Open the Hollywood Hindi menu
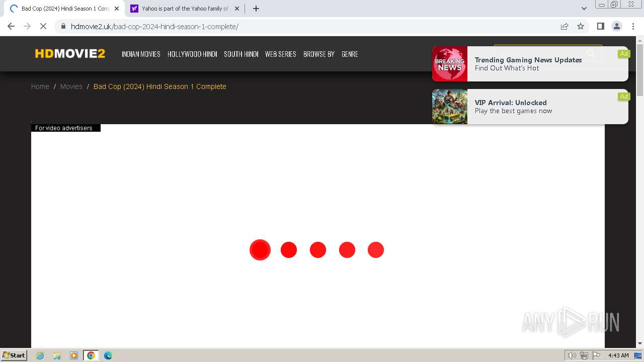The width and height of the screenshot is (644, 362). point(192,54)
